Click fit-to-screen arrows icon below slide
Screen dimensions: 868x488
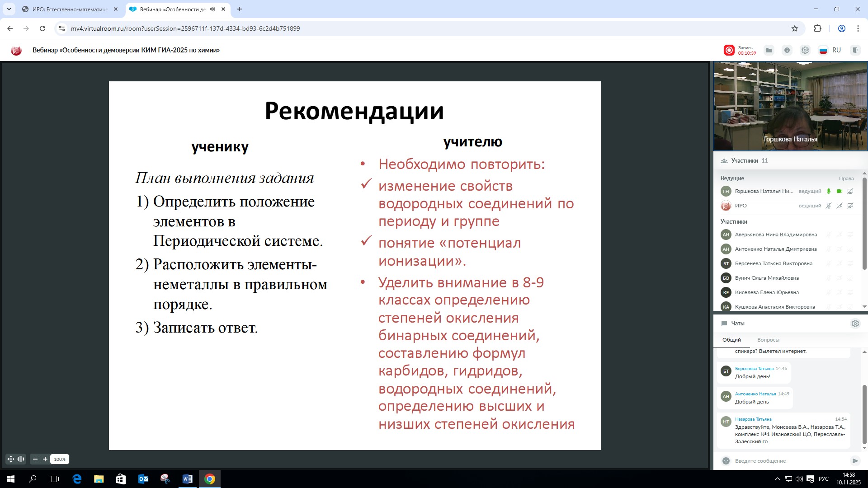pyautogui.click(x=11, y=459)
